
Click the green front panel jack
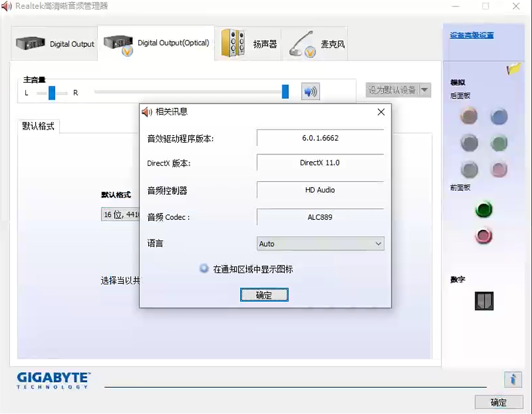(x=484, y=209)
